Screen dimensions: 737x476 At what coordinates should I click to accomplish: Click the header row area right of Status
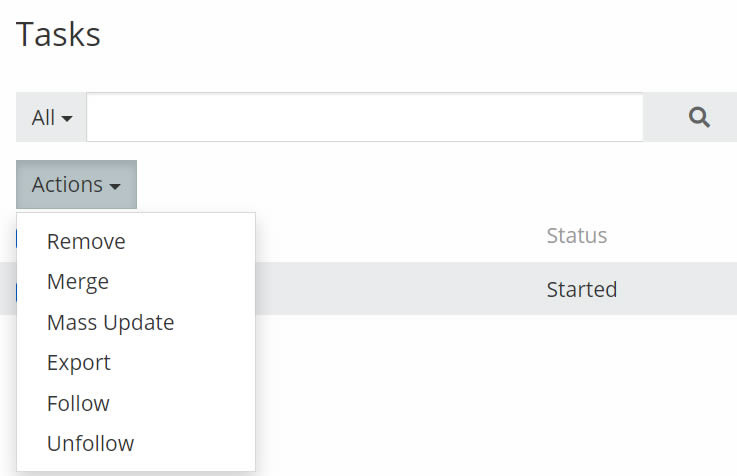pos(680,237)
